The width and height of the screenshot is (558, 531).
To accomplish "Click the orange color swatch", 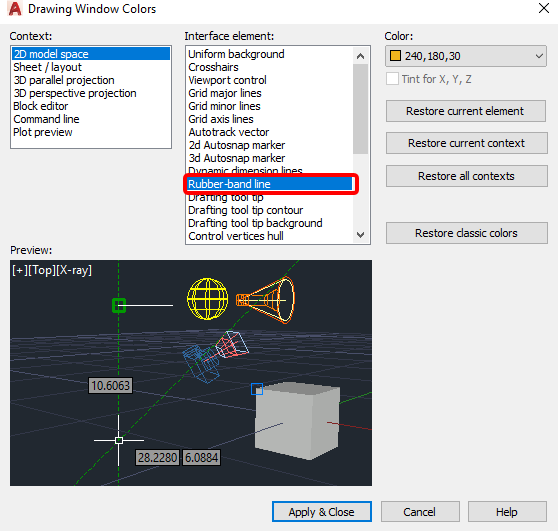I will (395, 56).
